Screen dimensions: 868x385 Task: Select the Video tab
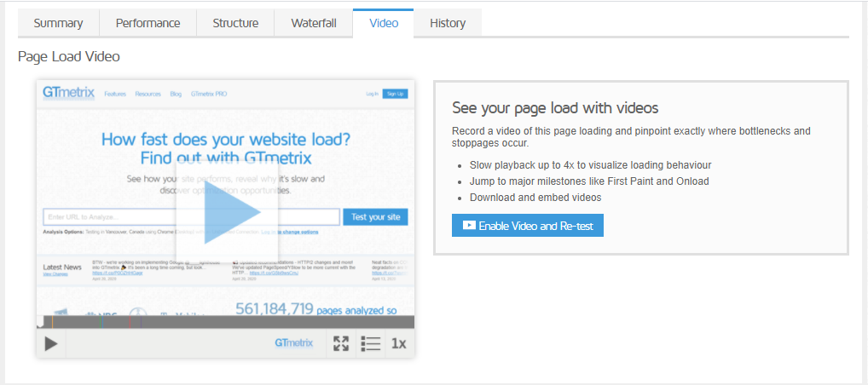tap(383, 23)
